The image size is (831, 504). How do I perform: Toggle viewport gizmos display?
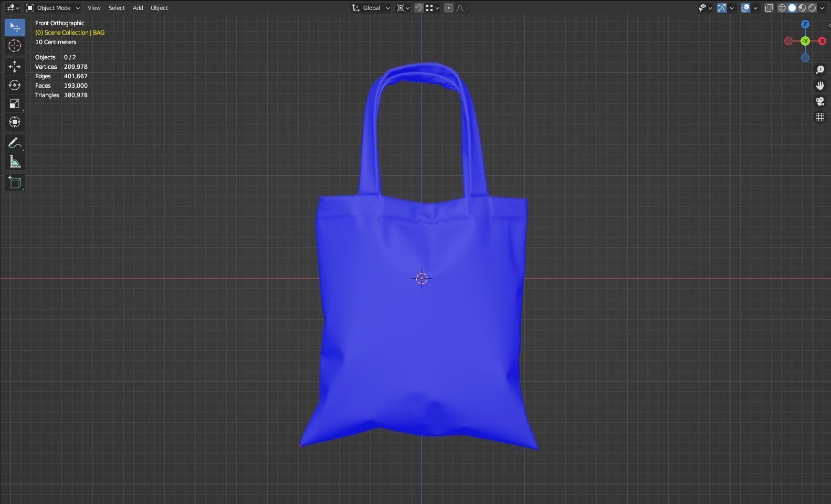(722, 8)
